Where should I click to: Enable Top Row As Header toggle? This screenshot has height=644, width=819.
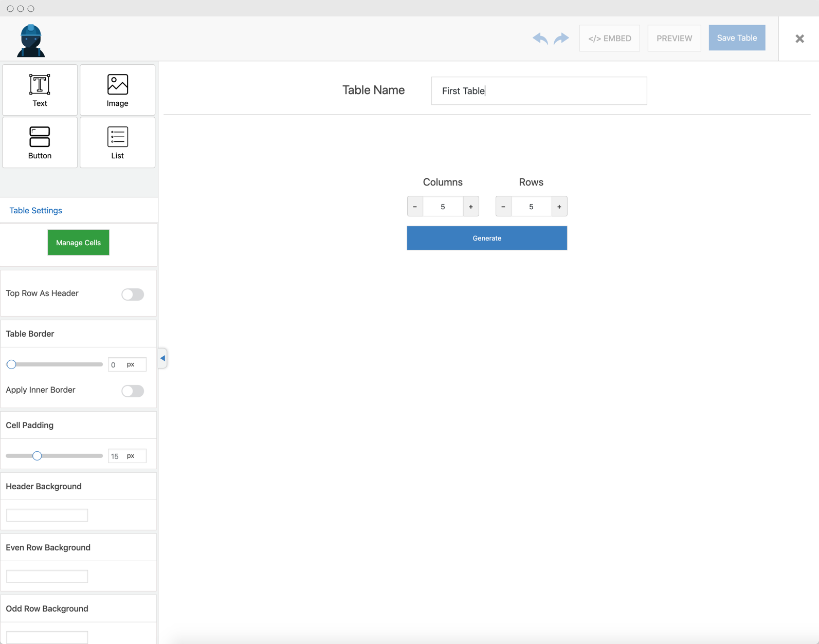pos(133,295)
